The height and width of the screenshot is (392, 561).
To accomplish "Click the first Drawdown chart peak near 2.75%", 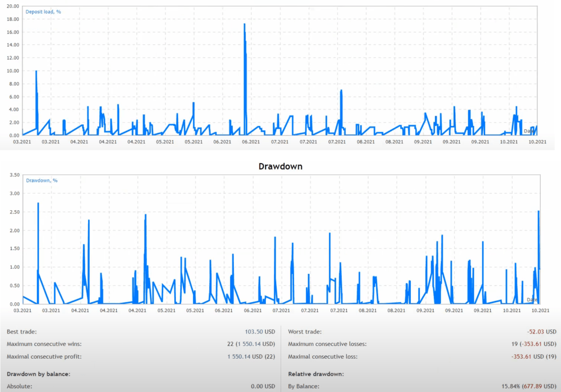I will (x=38, y=204).
